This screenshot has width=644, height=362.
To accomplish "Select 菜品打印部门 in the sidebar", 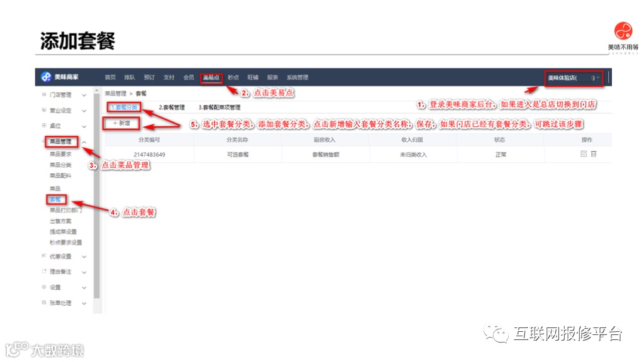I will 65,210.
